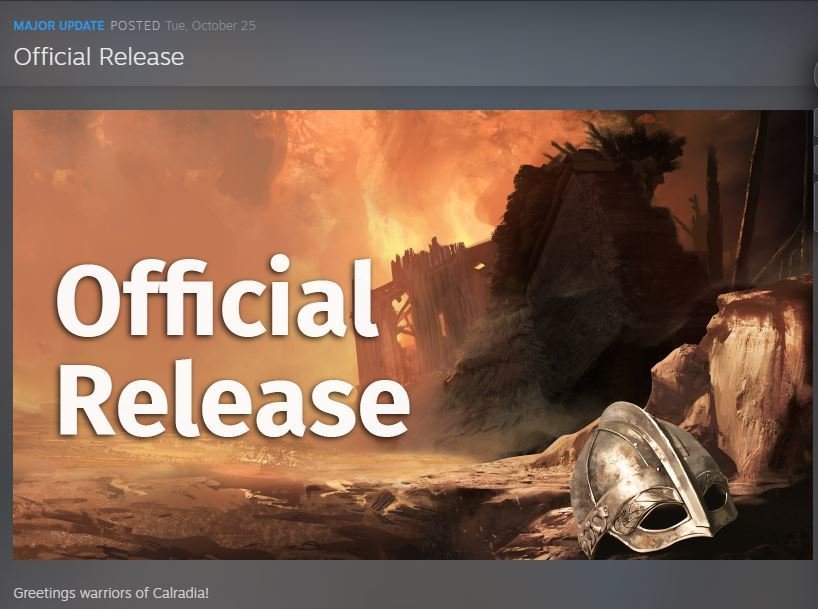The height and width of the screenshot is (609, 818).
Task: Click the blue MAJOR UPDATE tag
Action: [58, 26]
